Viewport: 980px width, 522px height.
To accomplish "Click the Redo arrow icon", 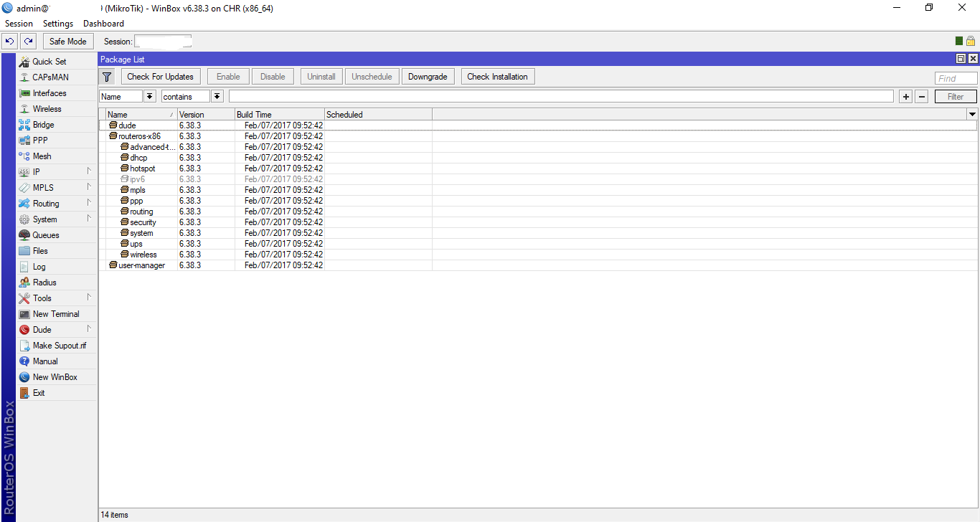I will [x=28, y=41].
